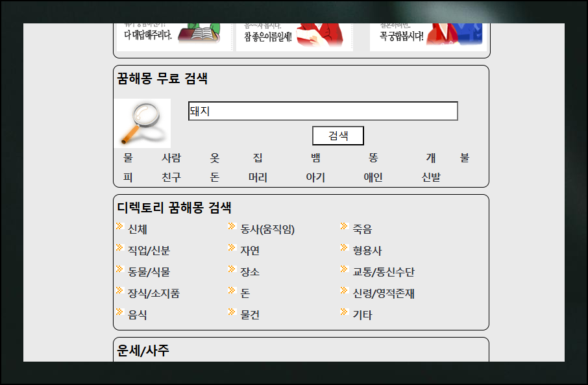Click the 꿈해몽 무료 검색 heading

(162, 79)
